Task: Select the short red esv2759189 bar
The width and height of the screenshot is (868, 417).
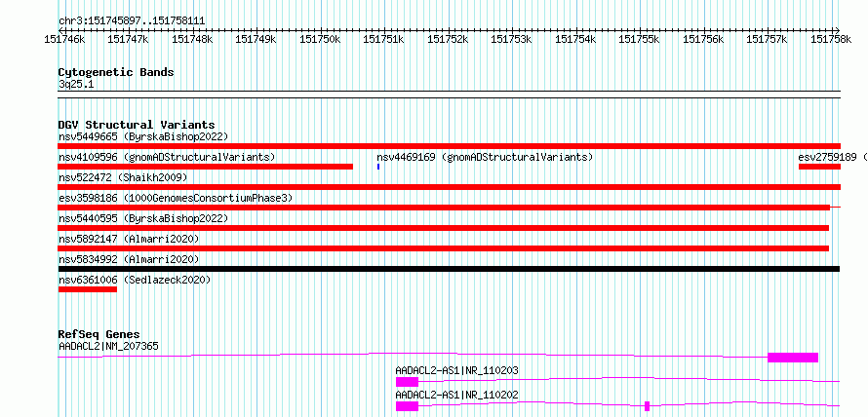Action: [x=820, y=167]
